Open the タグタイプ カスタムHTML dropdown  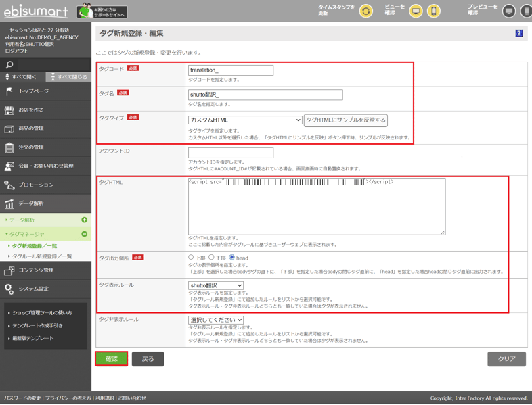pyautogui.click(x=245, y=120)
